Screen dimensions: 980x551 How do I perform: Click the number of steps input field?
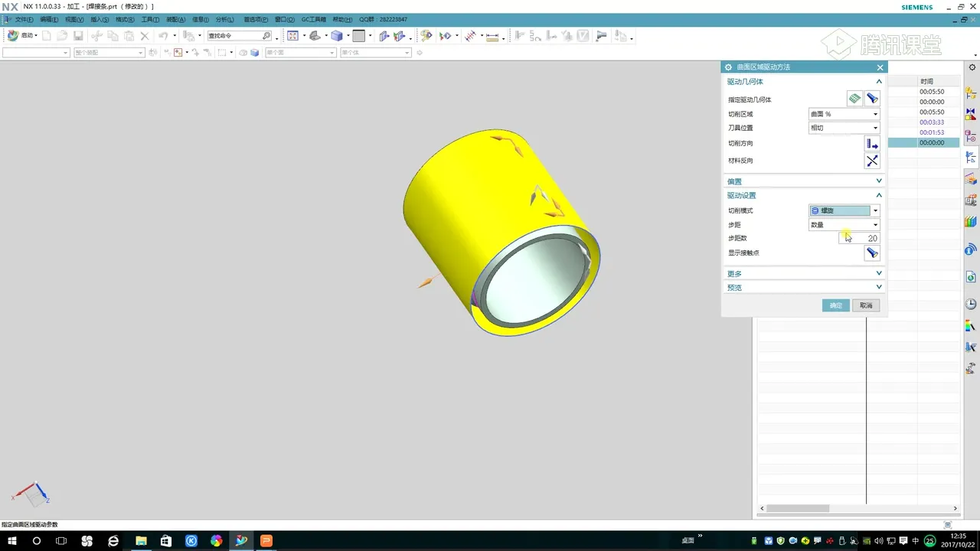click(860, 239)
